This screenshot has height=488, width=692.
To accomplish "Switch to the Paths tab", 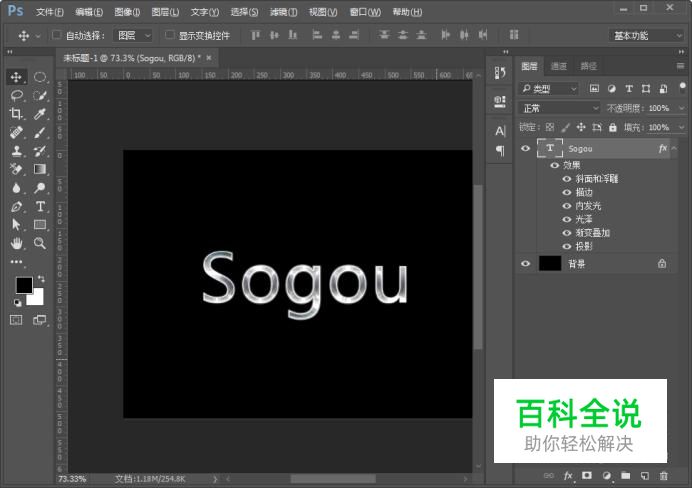I will (588, 66).
